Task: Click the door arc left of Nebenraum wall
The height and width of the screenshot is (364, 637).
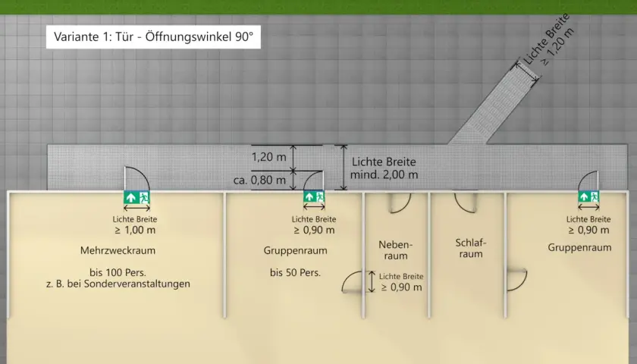Action: click(352, 281)
